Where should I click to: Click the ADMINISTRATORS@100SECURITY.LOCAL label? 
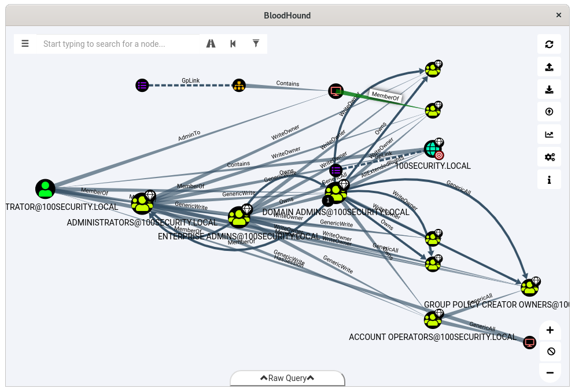click(x=142, y=223)
